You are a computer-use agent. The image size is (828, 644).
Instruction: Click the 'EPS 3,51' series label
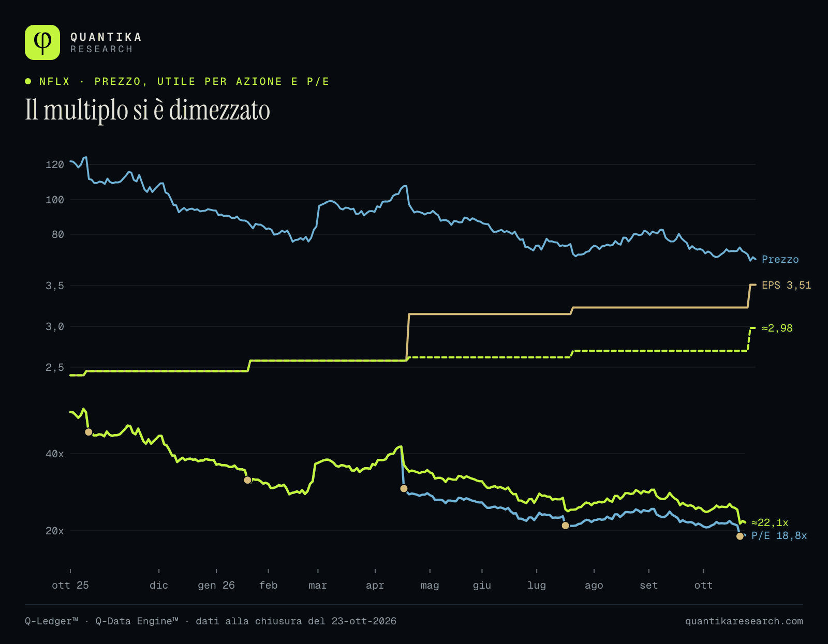(x=786, y=286)
